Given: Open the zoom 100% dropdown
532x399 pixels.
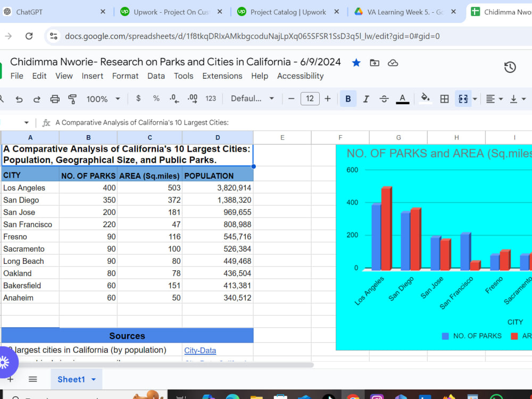Looking at the screenshot, I should point(103,99).
